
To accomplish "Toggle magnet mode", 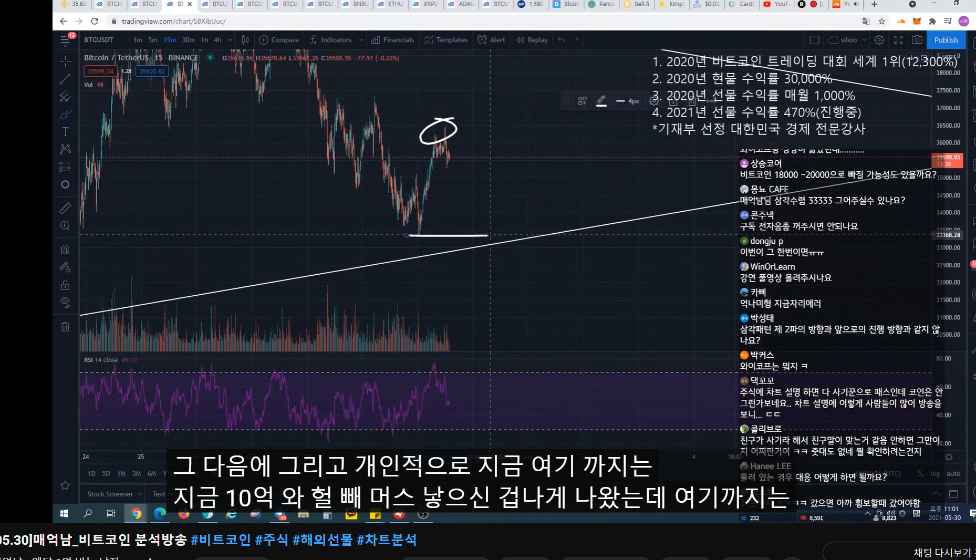I will [x=65, y=250].
